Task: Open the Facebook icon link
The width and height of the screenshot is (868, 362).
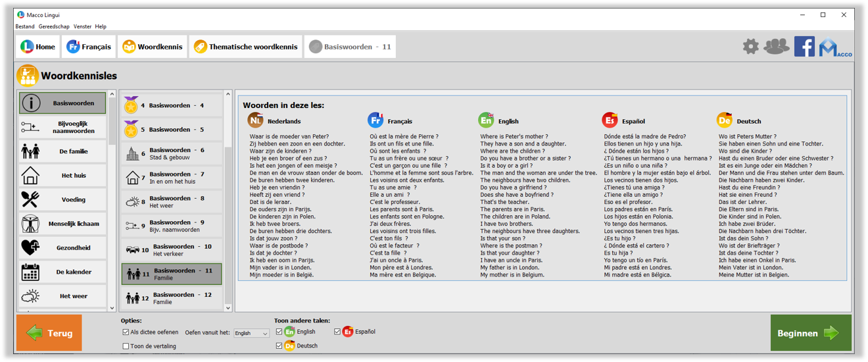Action: 804,47
